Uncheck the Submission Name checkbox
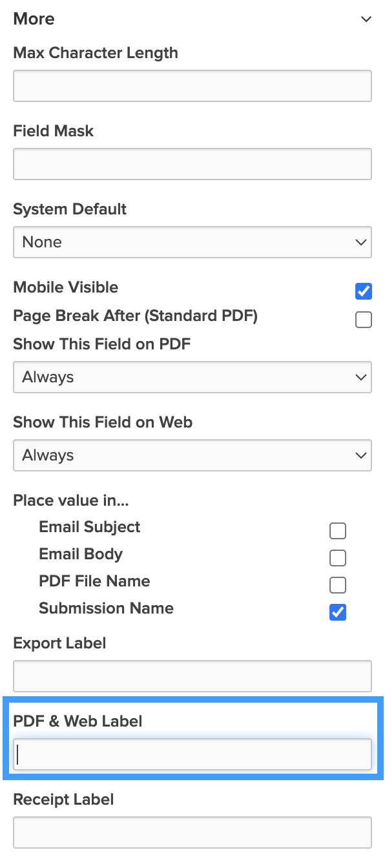Screen dimensions: 385x868 [337, 612]
